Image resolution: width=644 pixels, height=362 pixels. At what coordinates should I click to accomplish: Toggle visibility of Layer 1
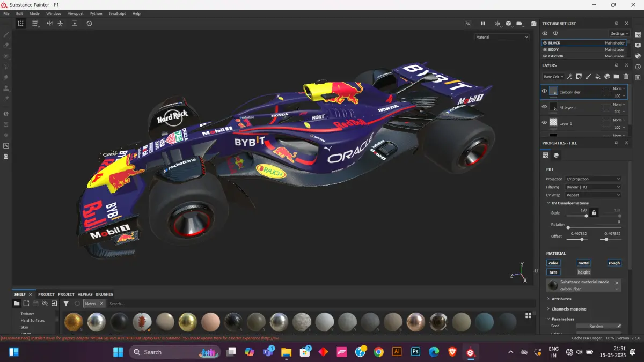tap(544, 122)
